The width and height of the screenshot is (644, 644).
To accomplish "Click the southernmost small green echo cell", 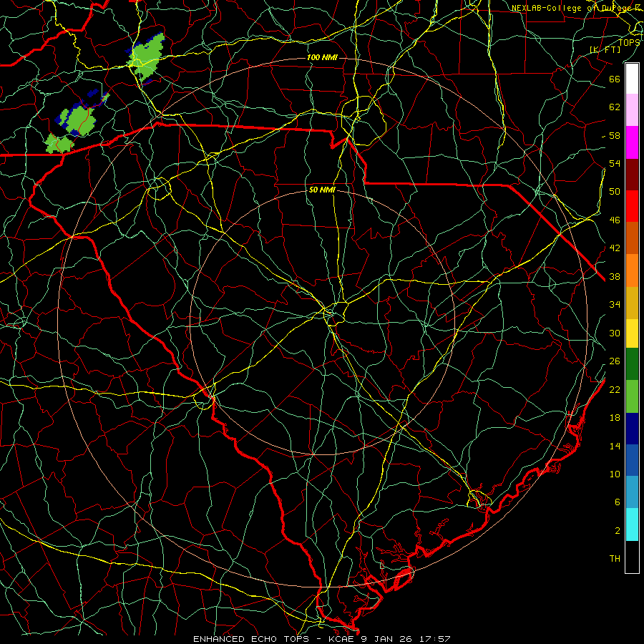I will 59,144.
